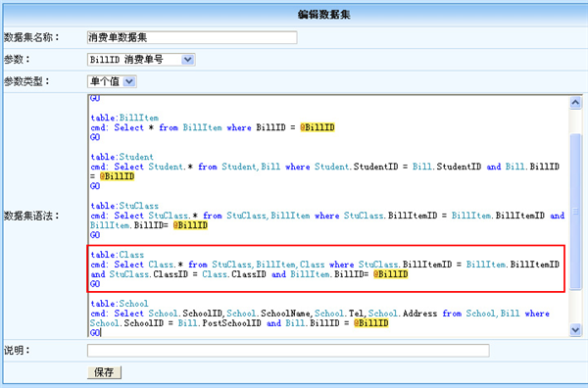
Task: Click the highlighted table:Class line
Action: click(117, 255)
